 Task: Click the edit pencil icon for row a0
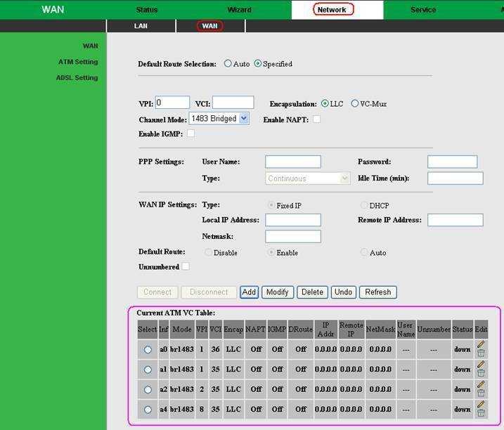click(x=481, y=344)
